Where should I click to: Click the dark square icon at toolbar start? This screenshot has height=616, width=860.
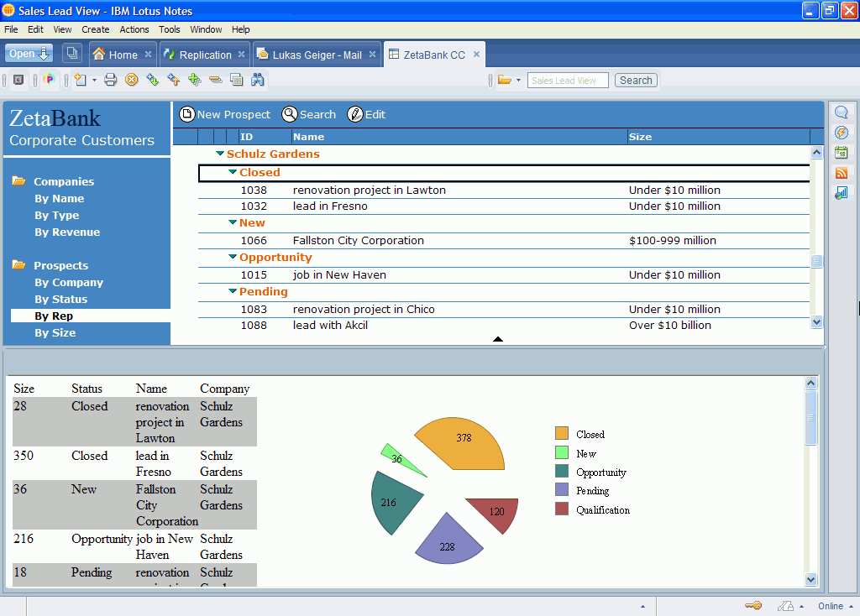[x=18, y=80]
